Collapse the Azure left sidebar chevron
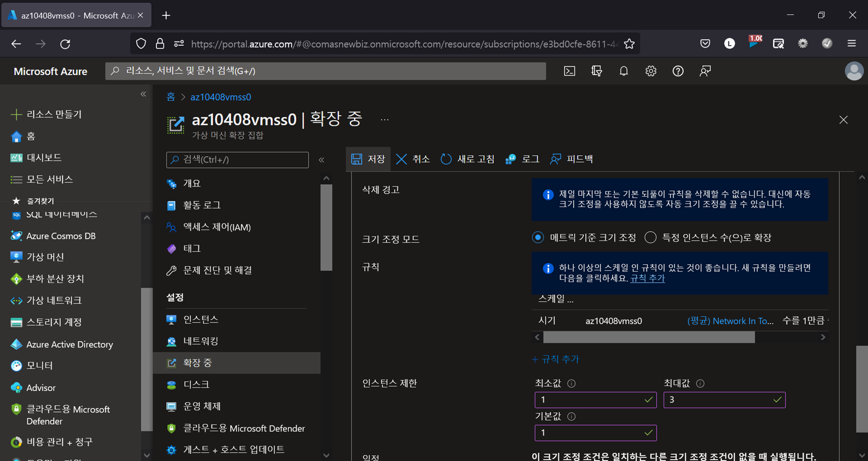The height and width of the screenshot is (461, 868). point(143,94)
